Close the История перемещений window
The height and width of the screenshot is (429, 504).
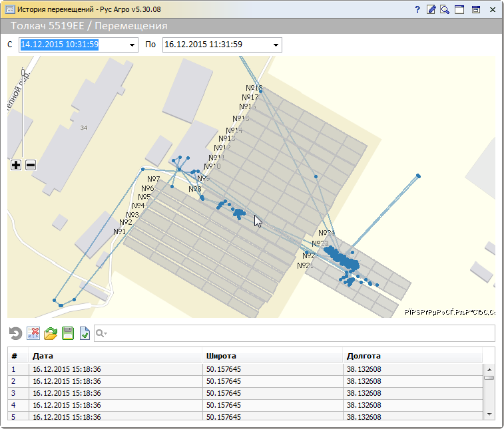(x=493, y=9)
